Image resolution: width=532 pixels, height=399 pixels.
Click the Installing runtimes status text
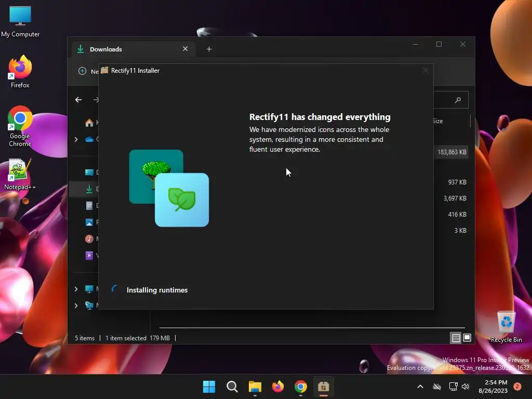point(157,290)
